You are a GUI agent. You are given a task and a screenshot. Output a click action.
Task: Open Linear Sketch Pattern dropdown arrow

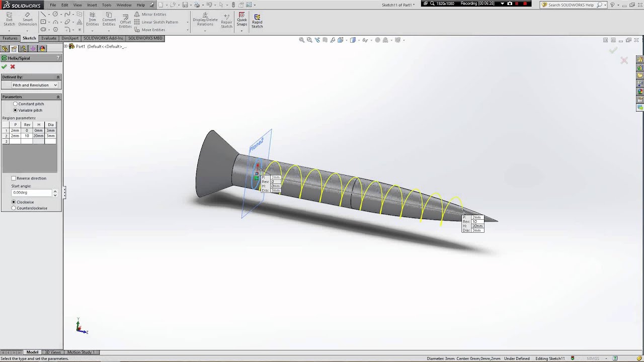pyautogui.click(x=188, y=22)
